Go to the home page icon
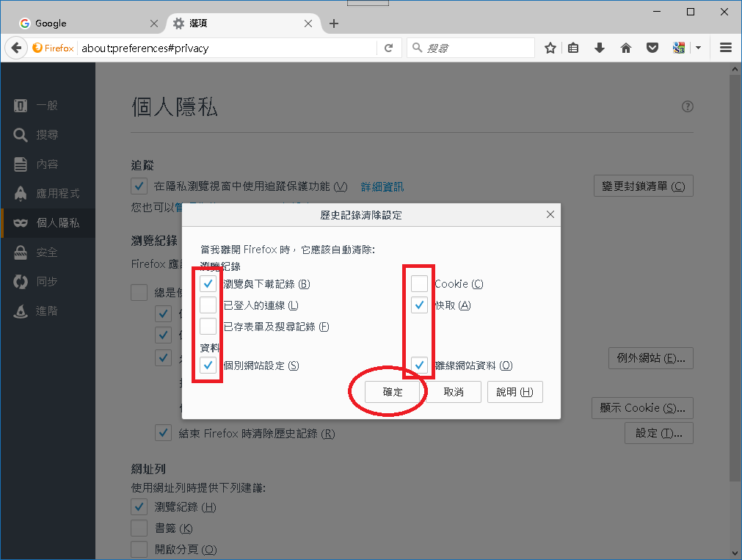742x560 pixels. click(x=626, y=48)
